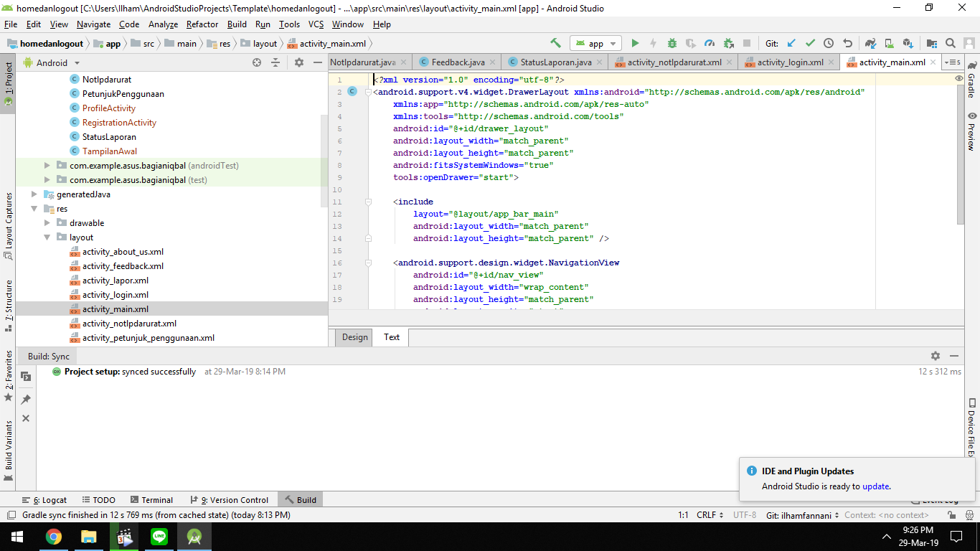Collapse the res folder

(34, 209)
